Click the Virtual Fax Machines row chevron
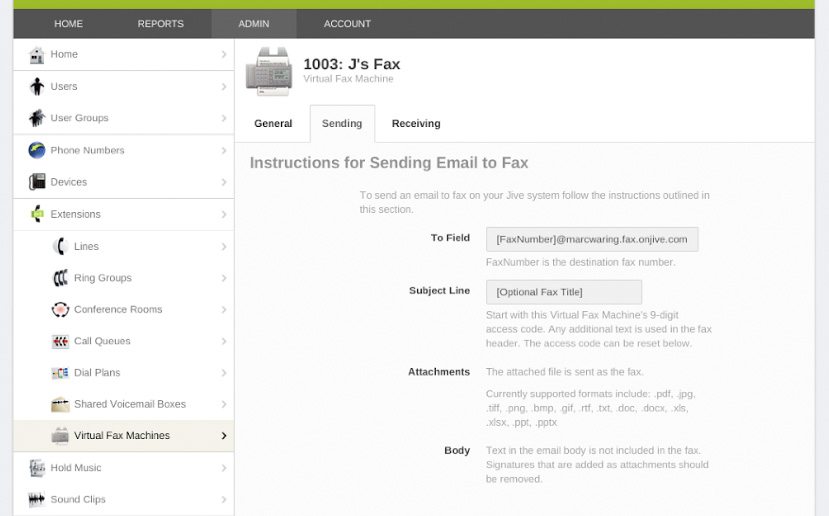 pos(224,436)
